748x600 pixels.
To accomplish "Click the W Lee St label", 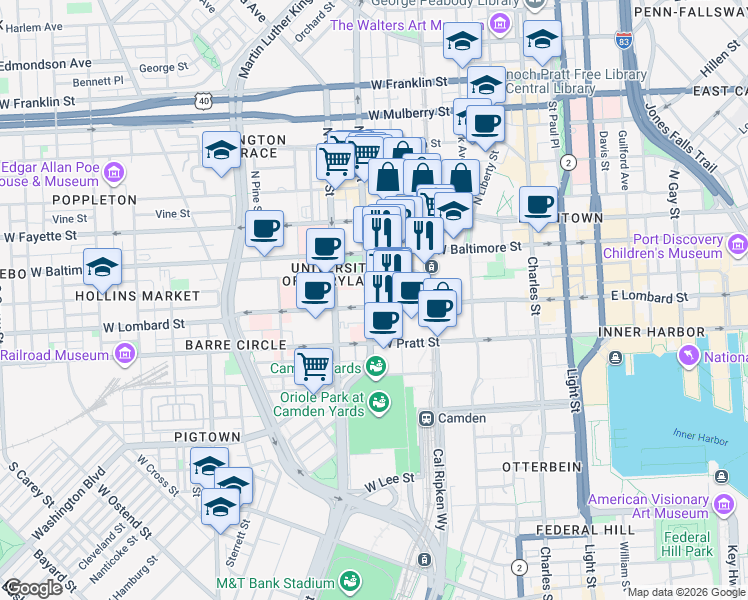I will tap(389, 482).
